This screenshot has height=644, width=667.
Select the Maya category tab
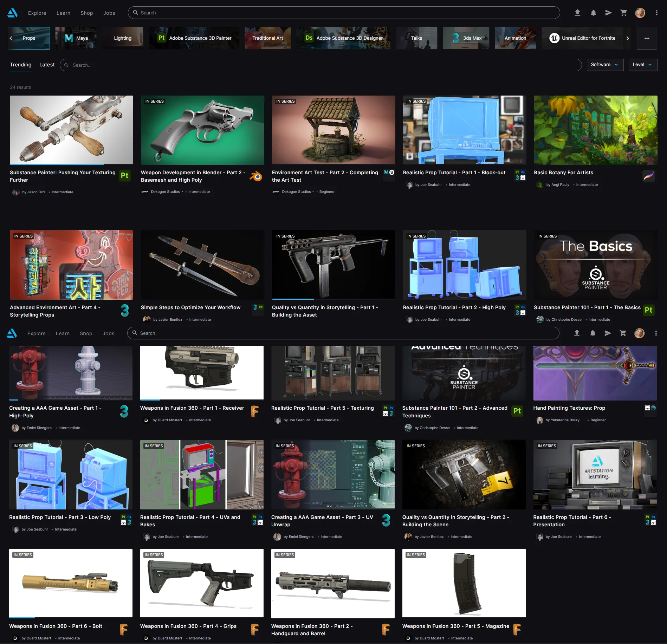75,38
